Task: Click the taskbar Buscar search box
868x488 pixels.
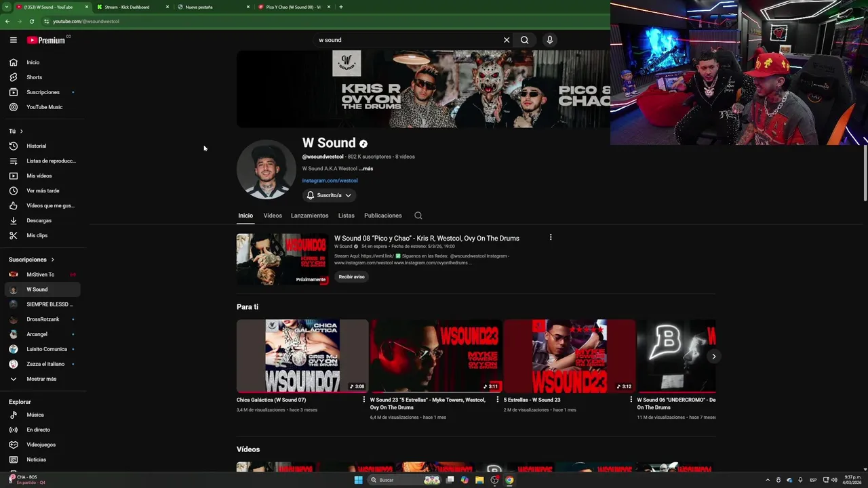Action: [x=403, y=480]
